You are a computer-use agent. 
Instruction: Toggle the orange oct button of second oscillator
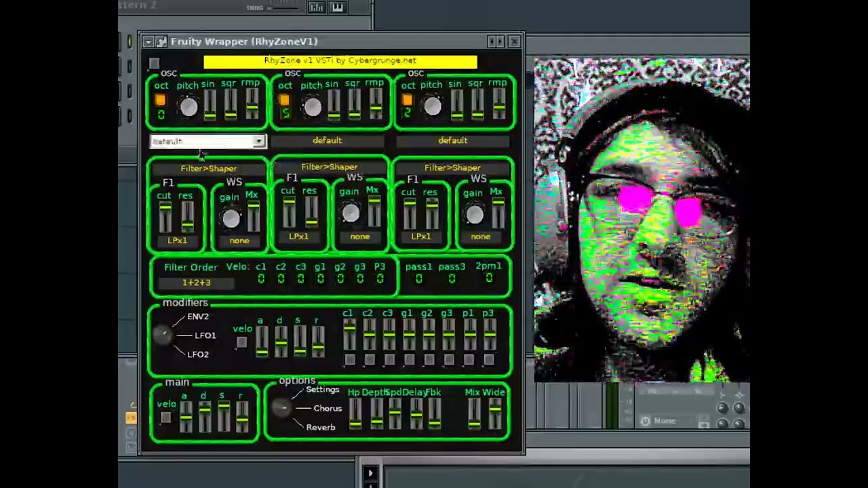coord(284,100)
